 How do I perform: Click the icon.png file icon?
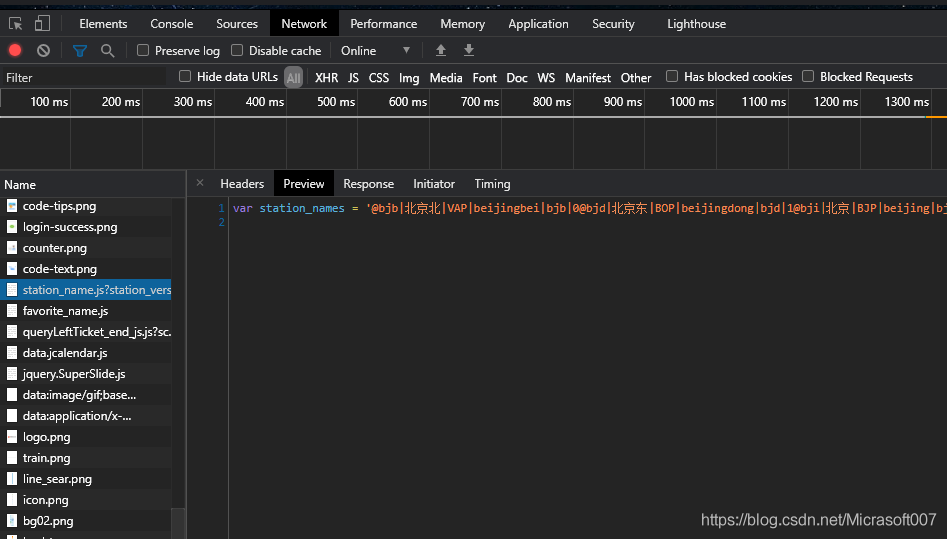[x=12, y=500]
